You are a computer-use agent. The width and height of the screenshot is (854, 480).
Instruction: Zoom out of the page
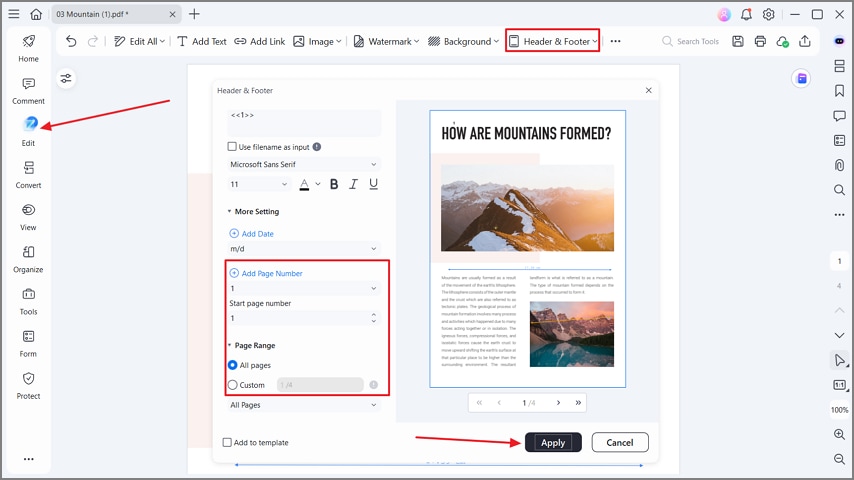[x=839, y=459]
